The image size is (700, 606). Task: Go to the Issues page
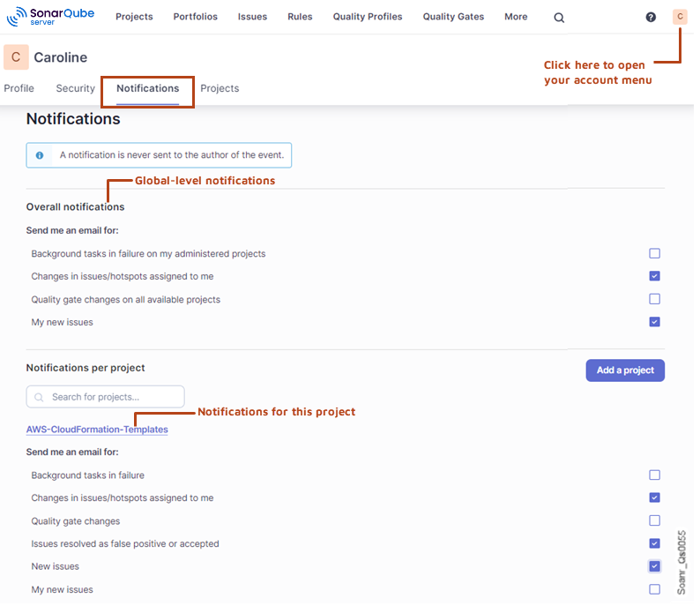[x=254, y=17]
